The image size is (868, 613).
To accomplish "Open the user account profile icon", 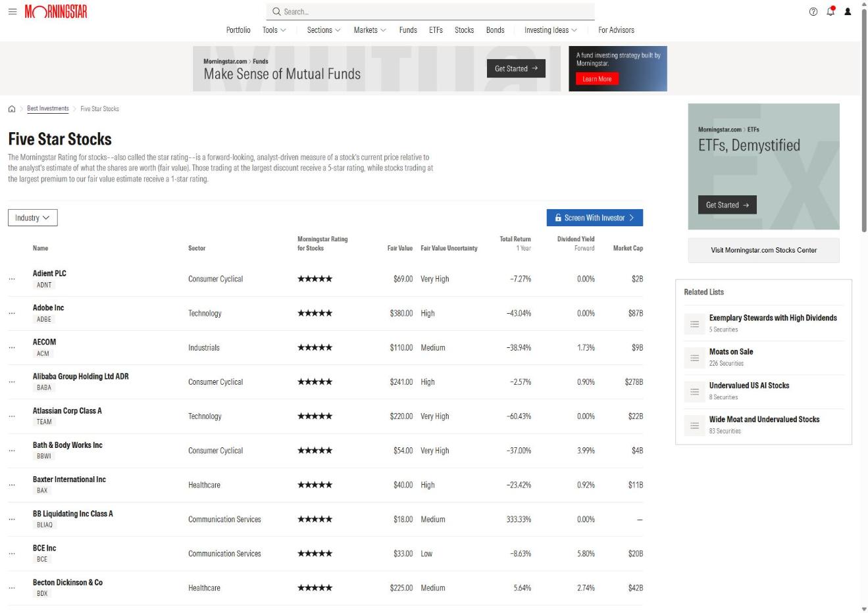I will pos(848,12).
